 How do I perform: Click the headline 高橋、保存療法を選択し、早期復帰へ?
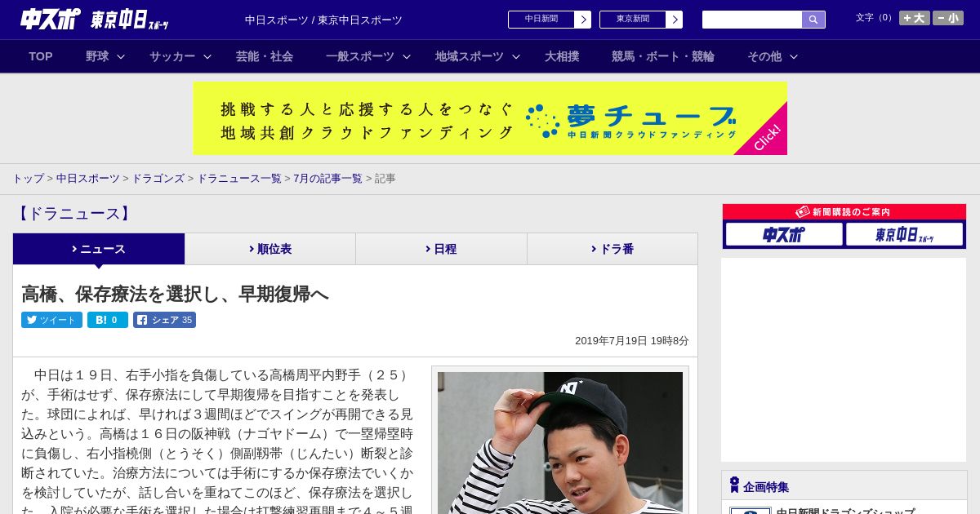[x=175, y=294]
